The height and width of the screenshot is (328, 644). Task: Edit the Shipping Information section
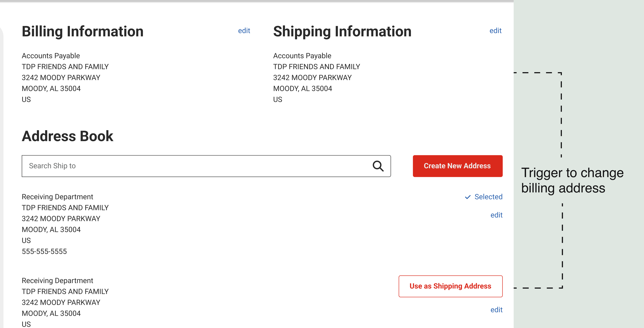495,31
